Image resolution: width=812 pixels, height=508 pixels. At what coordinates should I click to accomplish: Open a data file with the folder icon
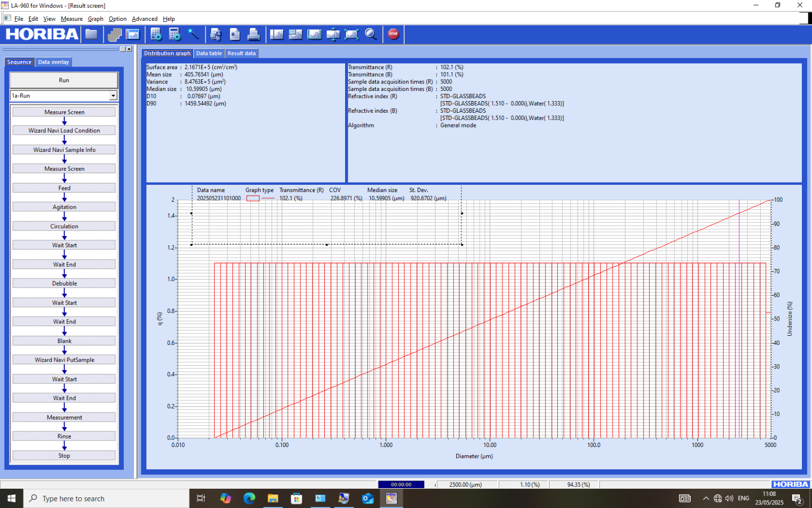(x=91, y=34)
